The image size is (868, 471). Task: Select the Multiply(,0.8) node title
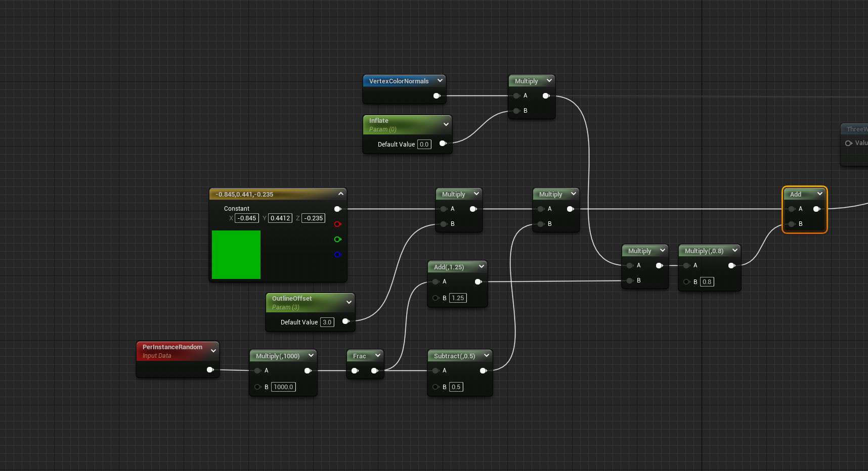pyautogui.click(x=704, y=251)
